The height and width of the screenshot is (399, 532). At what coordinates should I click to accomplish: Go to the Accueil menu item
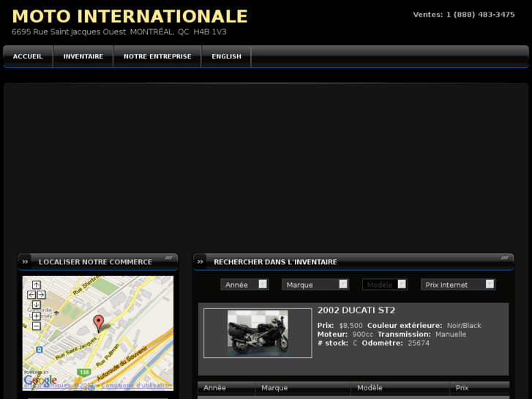pos(28,56)
